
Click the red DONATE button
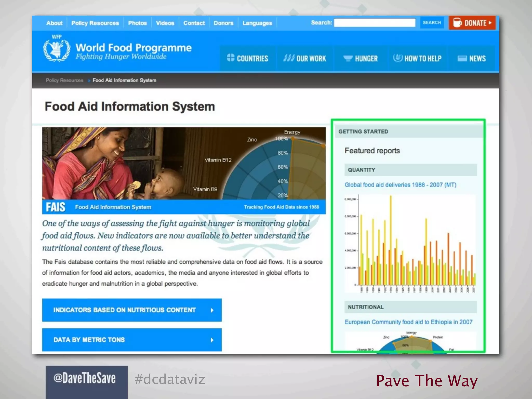(472, 23)
